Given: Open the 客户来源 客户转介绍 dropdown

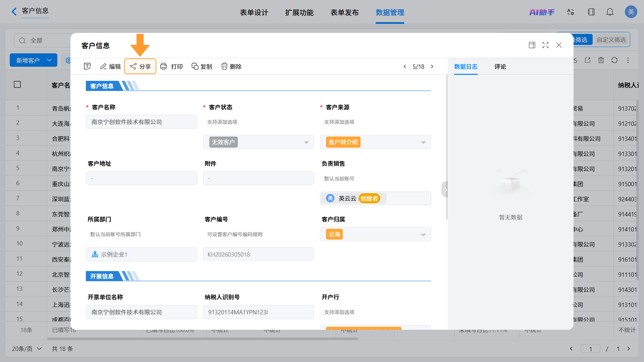Looking at the screenshot, I should [x=375, y=142].
